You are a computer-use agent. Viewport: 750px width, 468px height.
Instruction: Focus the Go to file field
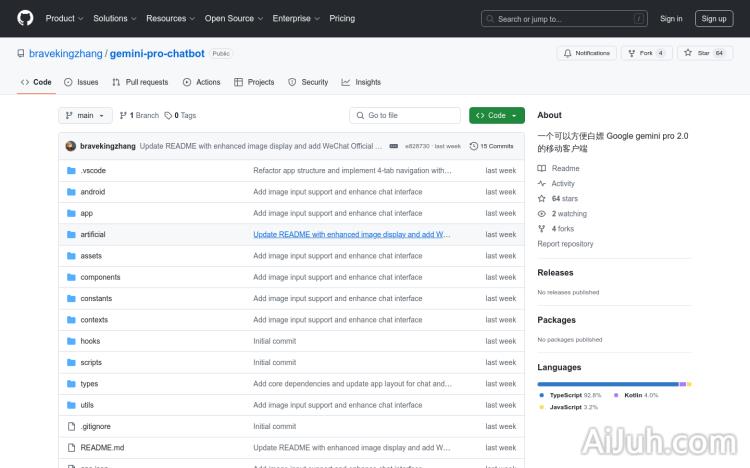pos(405,115)
